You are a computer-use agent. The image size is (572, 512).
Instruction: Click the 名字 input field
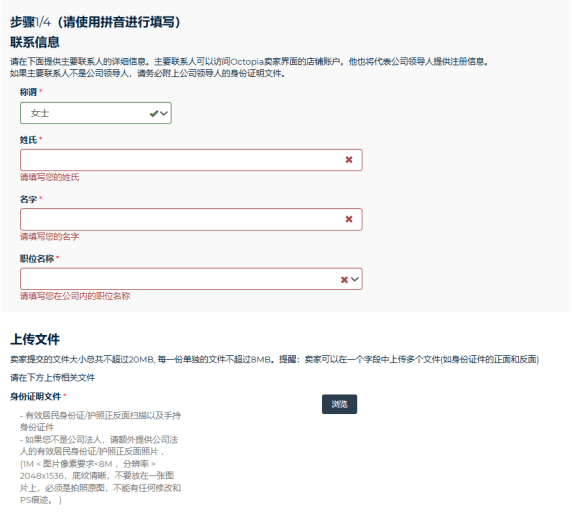coord(191,219)
